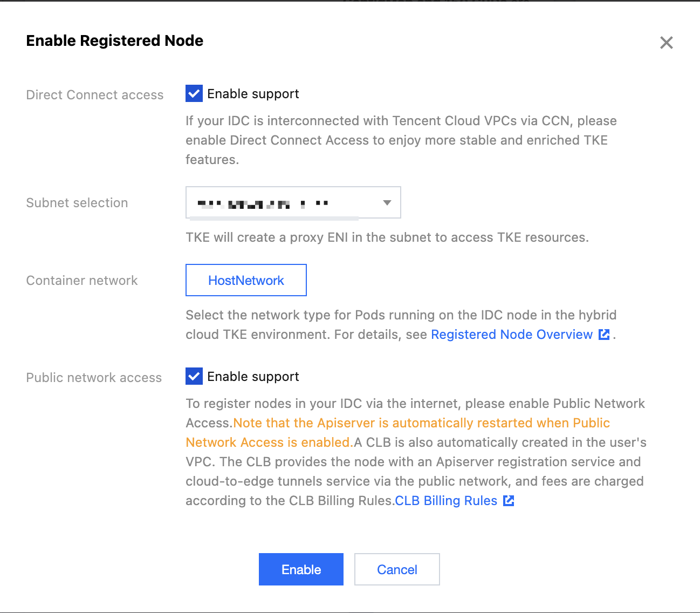Click the orange Apiserver restart warning text

click(x=421, y=423)
